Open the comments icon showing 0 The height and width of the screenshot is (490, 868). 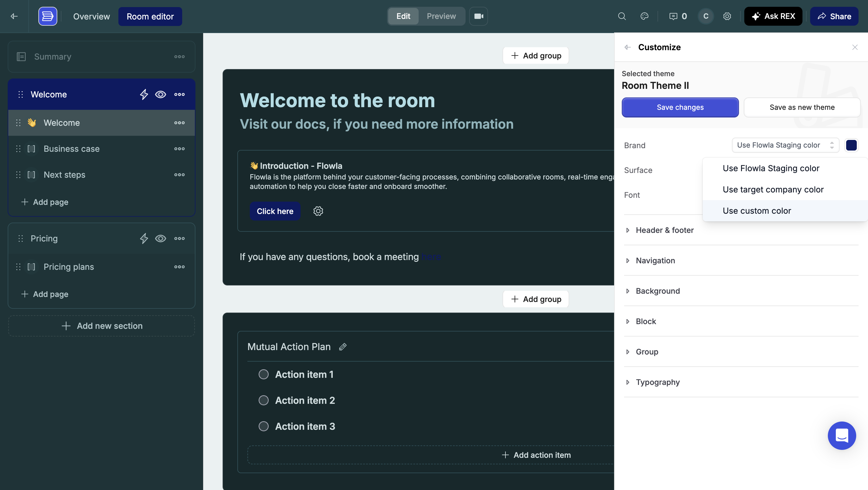point(678,16)
